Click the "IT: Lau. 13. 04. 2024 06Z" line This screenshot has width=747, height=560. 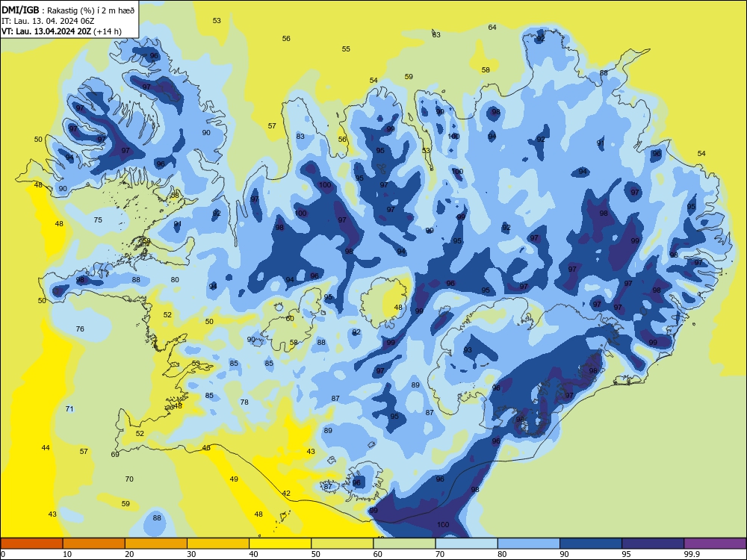point(48,21)
